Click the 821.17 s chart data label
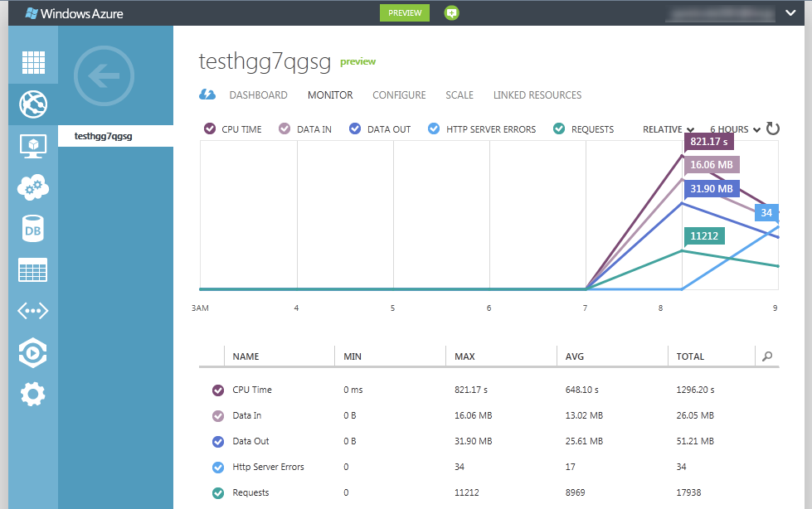The image size is (812, 509). [x=709, y=142]
